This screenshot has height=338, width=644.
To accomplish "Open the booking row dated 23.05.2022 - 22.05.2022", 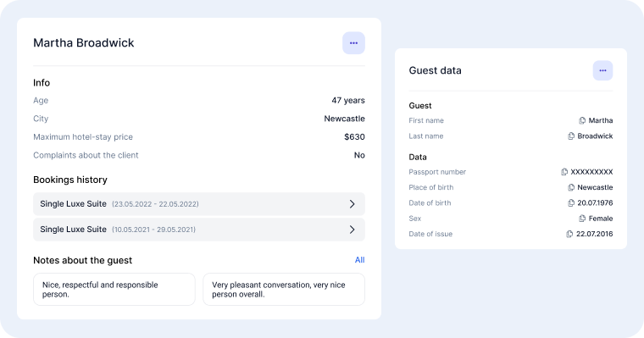I will coord(199,204).
